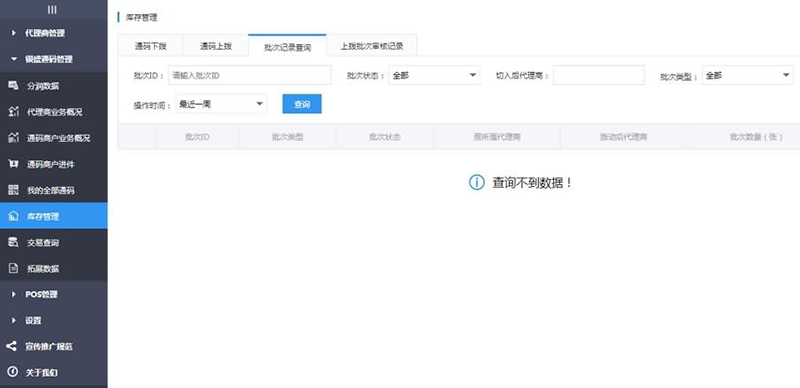This screenshot has width=800, height=388.
Task: Expand the 代理商管理 menu group
Action: 54,33
